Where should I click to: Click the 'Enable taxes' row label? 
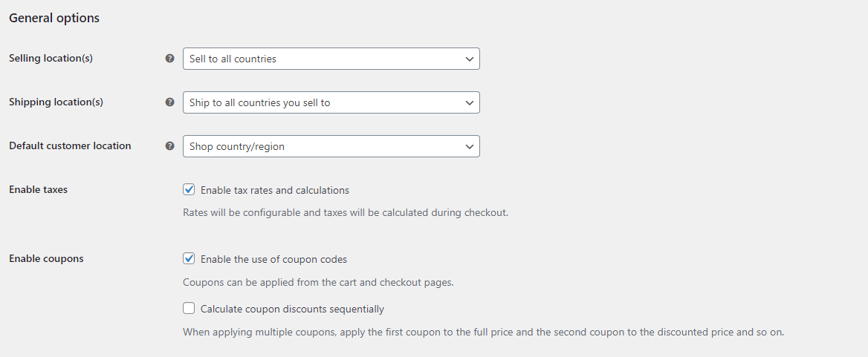[x=38, y=189]
